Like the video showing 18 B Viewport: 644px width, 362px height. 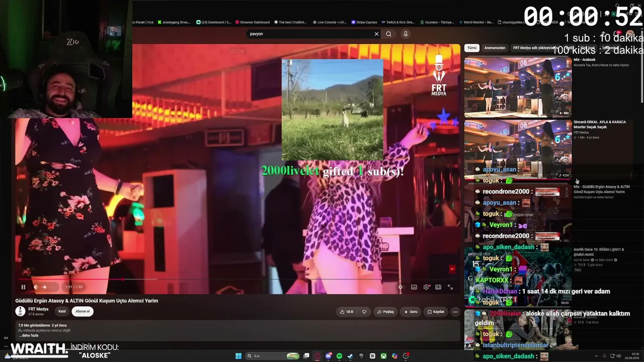point(346,312)
